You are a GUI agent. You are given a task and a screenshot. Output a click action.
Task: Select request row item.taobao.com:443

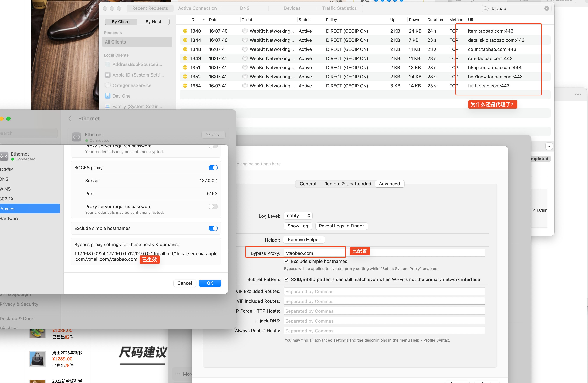pos(365,31)
